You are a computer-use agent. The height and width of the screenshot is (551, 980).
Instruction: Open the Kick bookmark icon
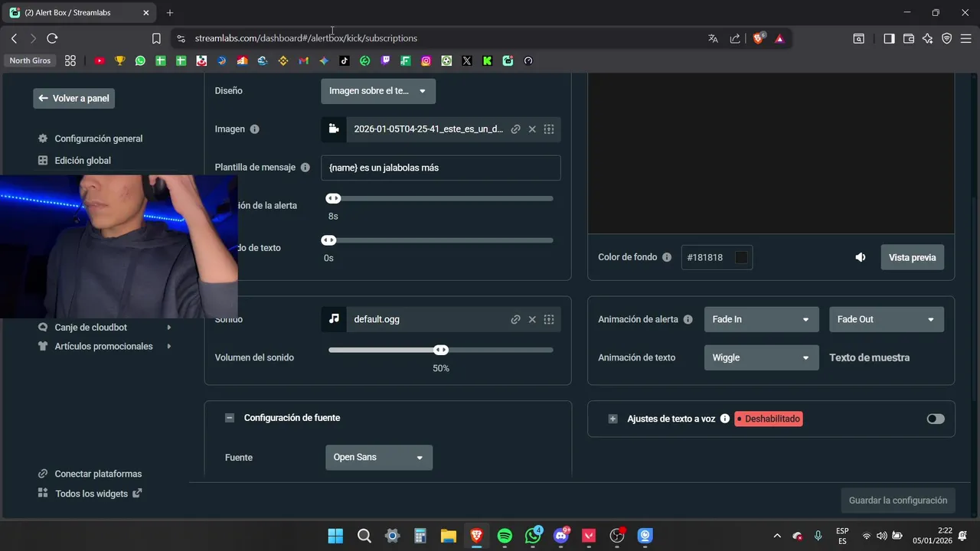tap(487, 60)
